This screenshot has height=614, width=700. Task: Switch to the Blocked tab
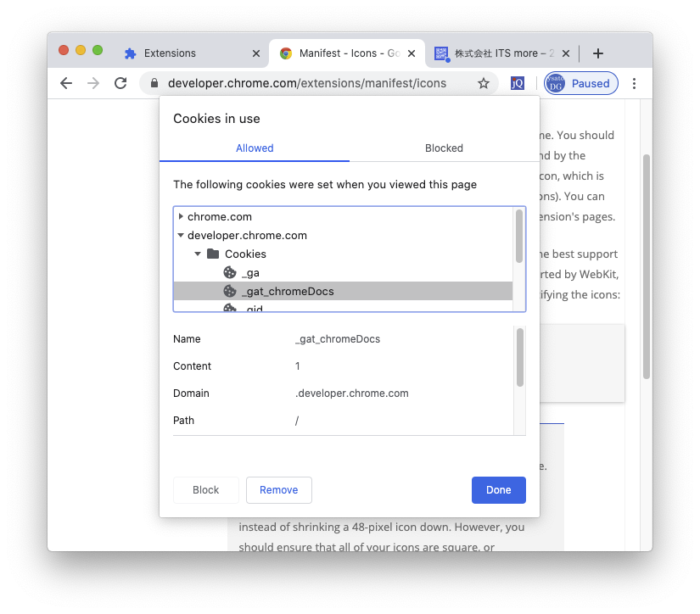[x=444, y=148]
